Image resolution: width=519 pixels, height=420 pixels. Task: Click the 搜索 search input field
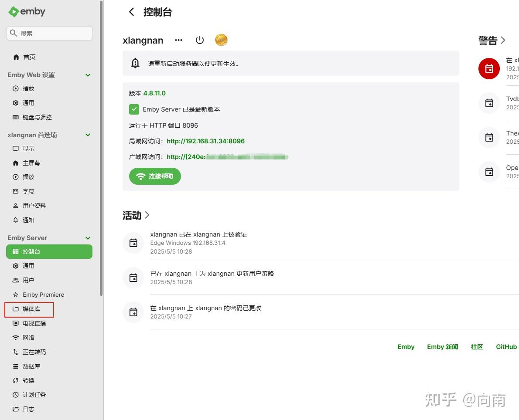tap(49, 33)
